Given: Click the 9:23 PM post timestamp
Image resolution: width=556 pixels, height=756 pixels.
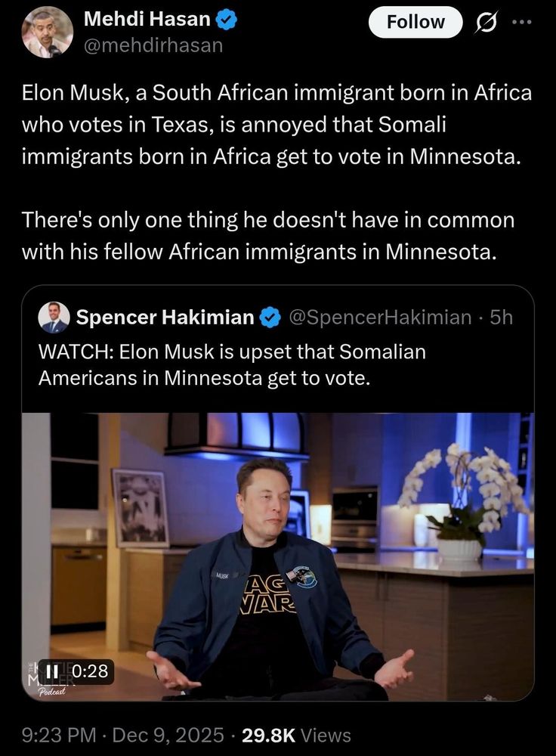Looking at the screenshot, I should pyautogui.click(x=122, y=735).
